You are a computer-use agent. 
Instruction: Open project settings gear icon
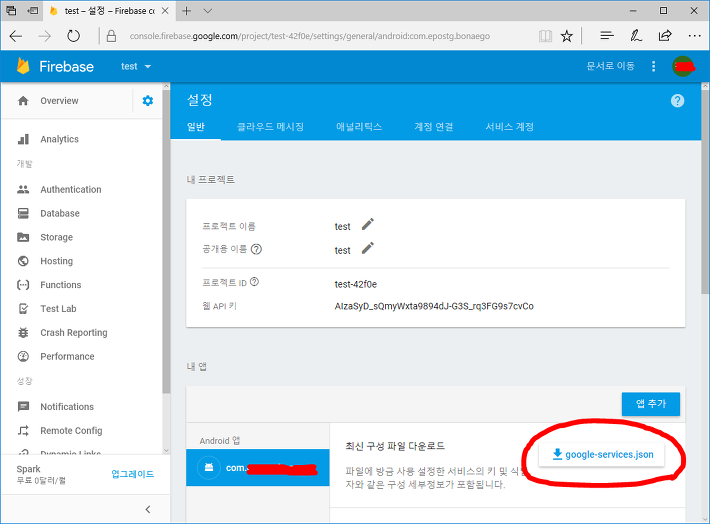coord(148,101)
